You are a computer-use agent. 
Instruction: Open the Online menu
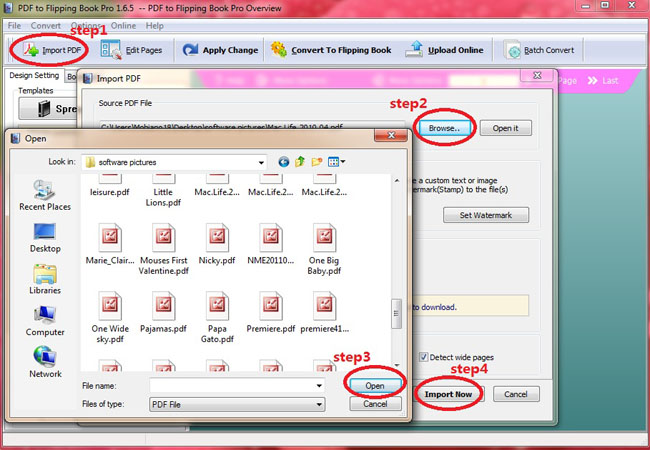(x=123, y=26)
